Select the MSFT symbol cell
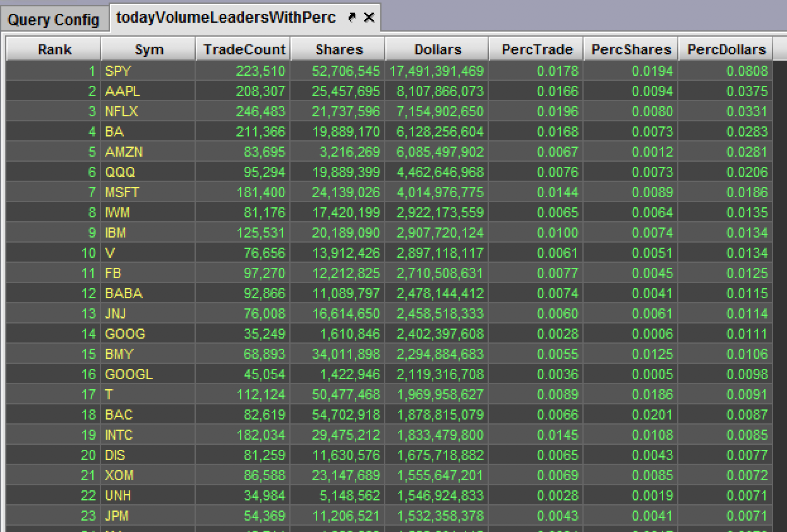787x532 pixels. [x=148, y=192]
